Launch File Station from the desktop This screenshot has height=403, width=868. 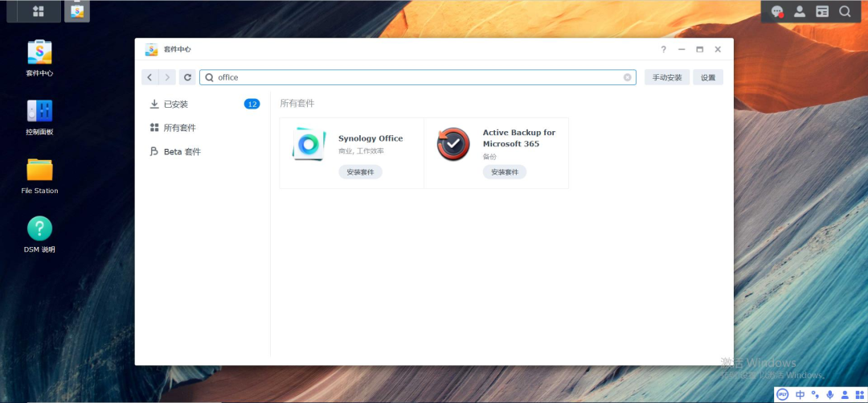(39, 171)
